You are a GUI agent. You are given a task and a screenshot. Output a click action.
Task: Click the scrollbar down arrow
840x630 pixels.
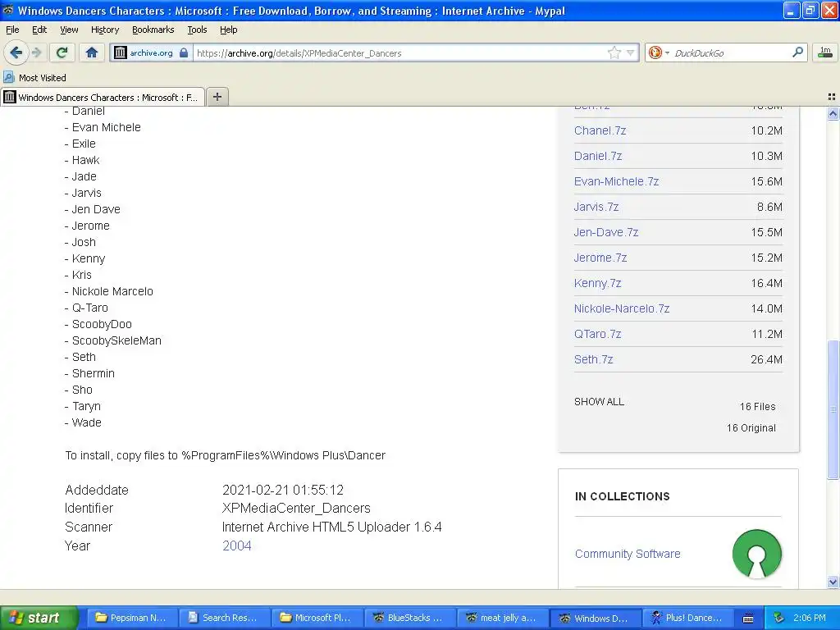tap(833, 582)
